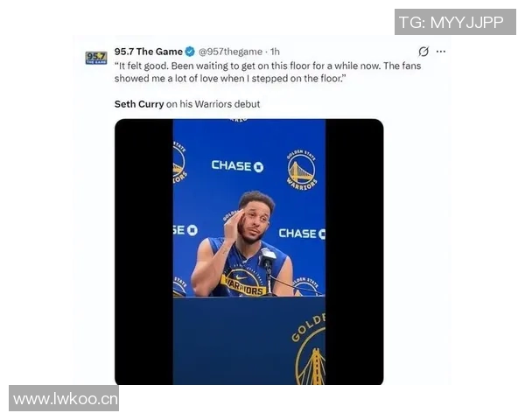Open the 95.7 The Game profile avatar
The width and height of the screenshot is (525, 420).
point(96,58)
